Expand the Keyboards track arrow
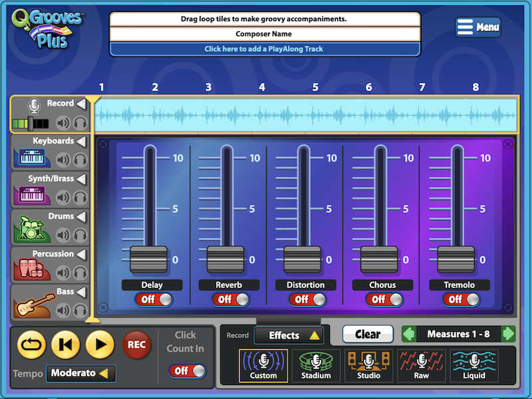 [81, 141]
